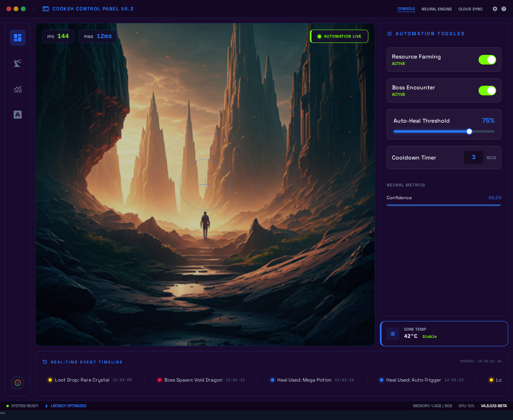This screenshot has width=513, height=420.
Task: Click the core temp chip icon
Action: click(393, 334)
